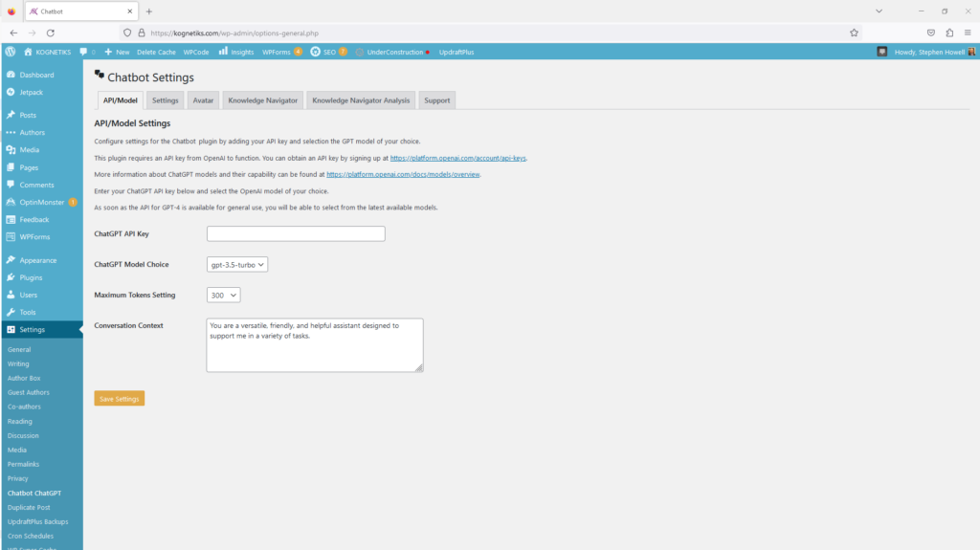This screenshot has height=550, width=980.
Task: Focus the ChatGPT API Key field
Action: pos(296,233)
